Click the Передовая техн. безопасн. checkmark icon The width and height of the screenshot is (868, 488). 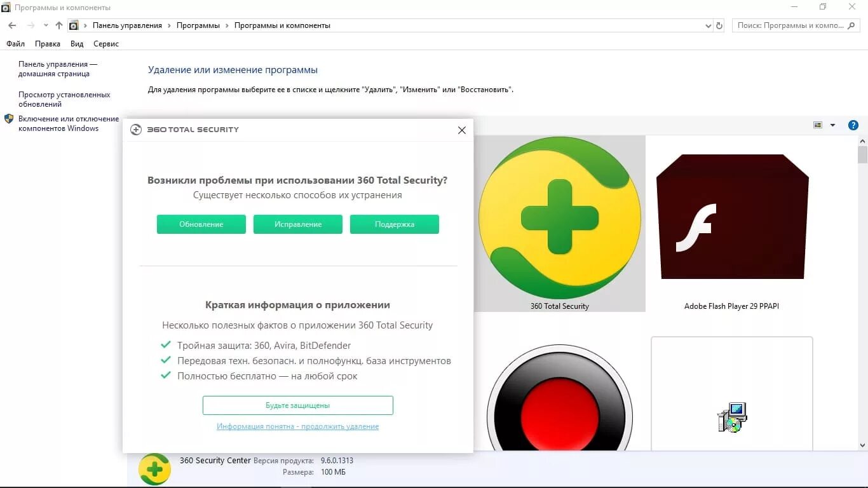pos(166,360)
